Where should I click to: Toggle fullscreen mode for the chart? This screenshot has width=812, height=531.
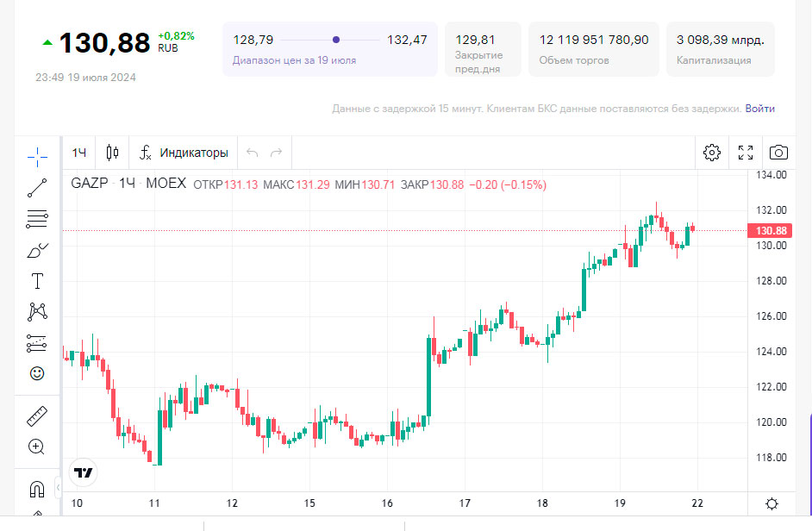point(746,153)
